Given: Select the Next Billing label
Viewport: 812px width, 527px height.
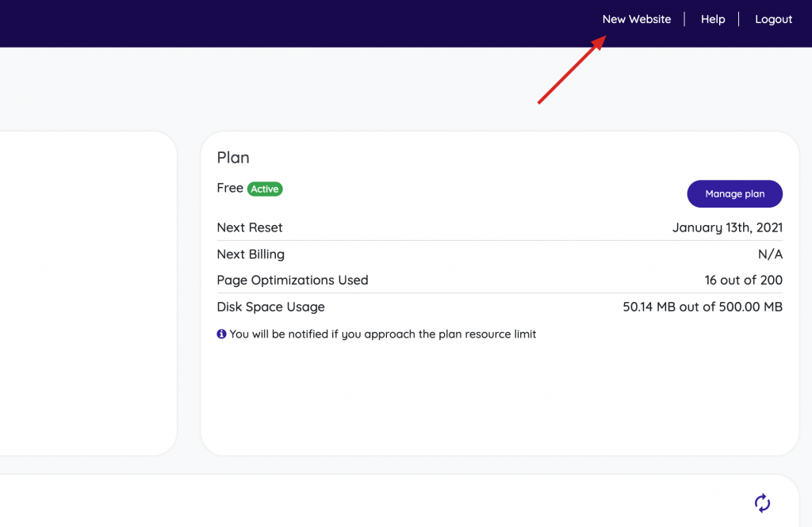Looking at the screenshot, I should coord(251,254).
